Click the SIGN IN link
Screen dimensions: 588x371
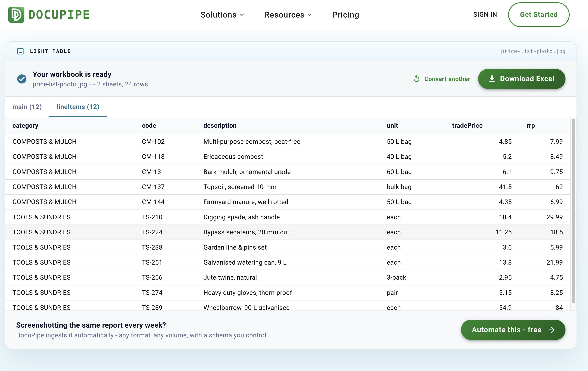pos(485,15)
